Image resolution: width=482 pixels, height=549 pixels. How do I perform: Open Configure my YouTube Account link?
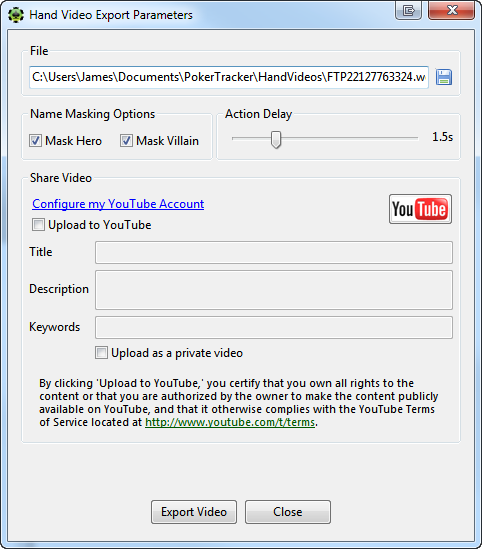(x=118, y=204)
